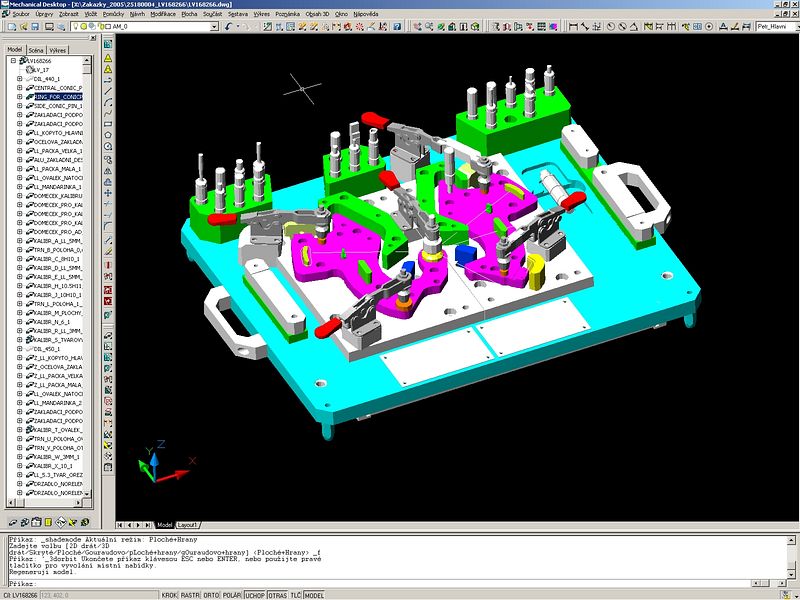The width and height of the screenshot is (800, 600).
Task: Open the blue Help question-mark icon
Action: 396,27
